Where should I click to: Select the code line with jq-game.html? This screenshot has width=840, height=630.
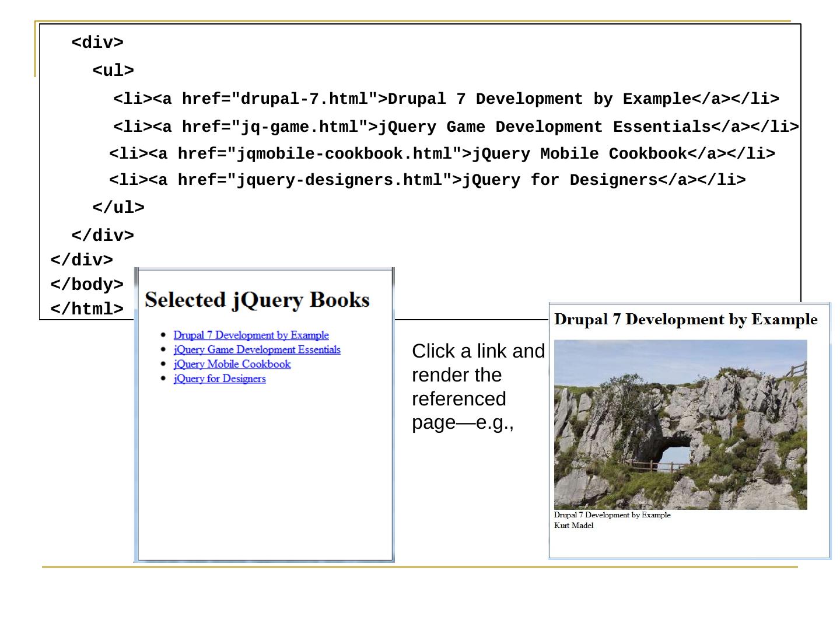click(x=456, y=127)
